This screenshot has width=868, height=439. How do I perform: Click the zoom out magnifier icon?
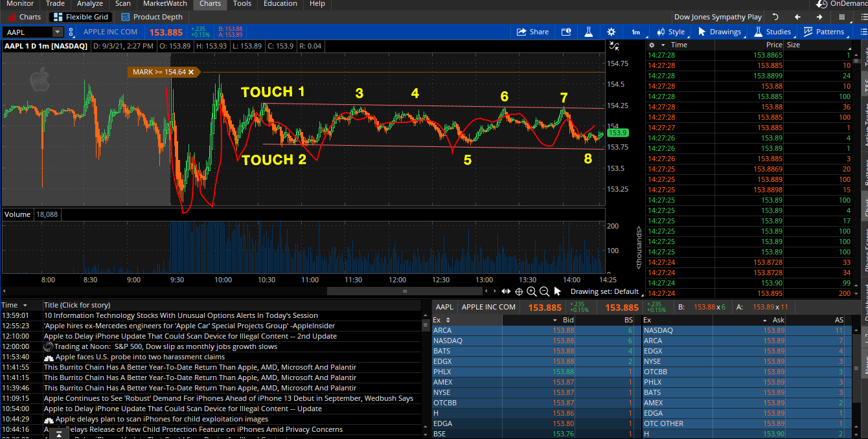[x=544, y=291]
